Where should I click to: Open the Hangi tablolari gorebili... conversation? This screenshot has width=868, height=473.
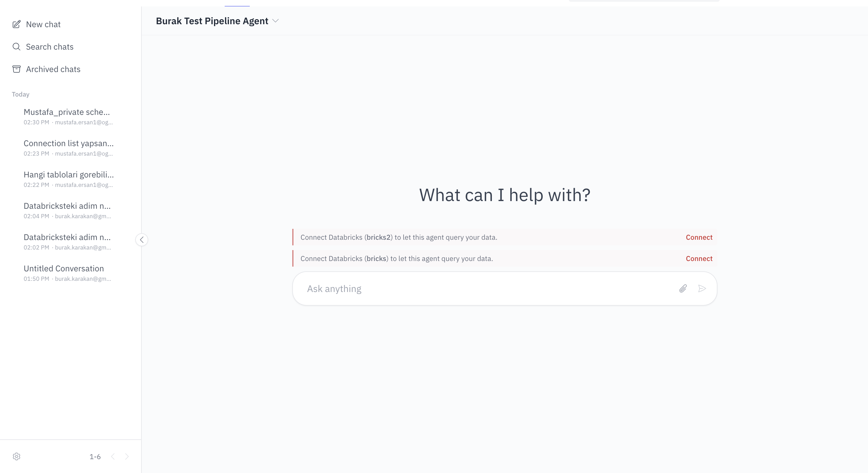click(69, 179)
